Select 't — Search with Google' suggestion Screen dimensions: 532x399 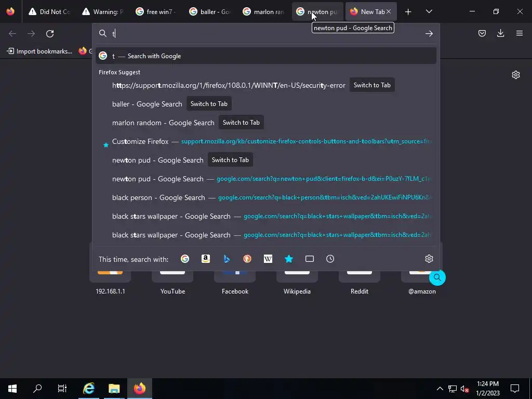(x=266, y=56)
